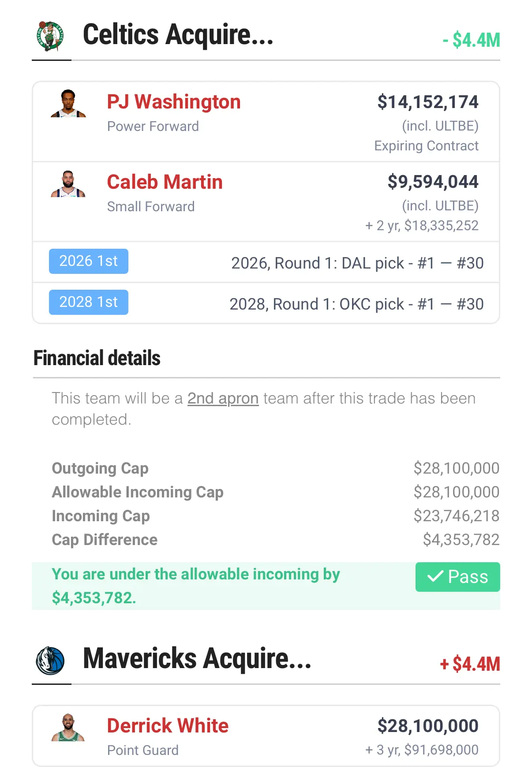This screenshot has height=777, width=532.
Task: Open PJ Washington's headshot thumbnail
Action: 68,104
